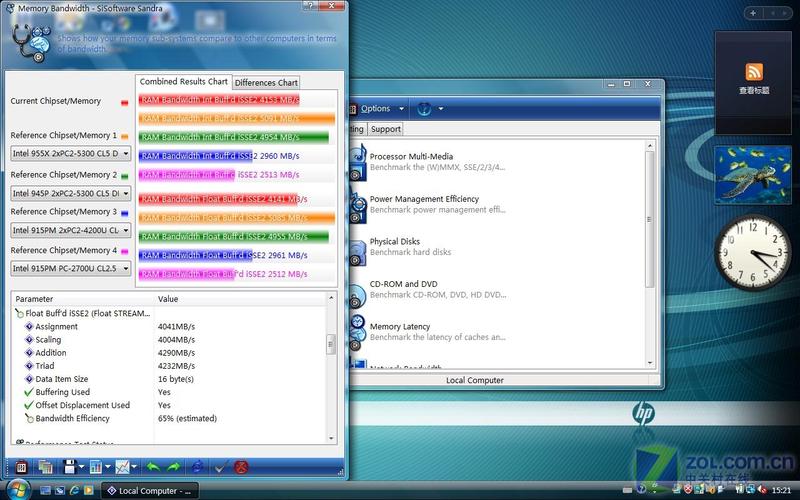Select the Memory Latency text label
The height and width of the screenshot is (500, 800).
coord(400,327)
